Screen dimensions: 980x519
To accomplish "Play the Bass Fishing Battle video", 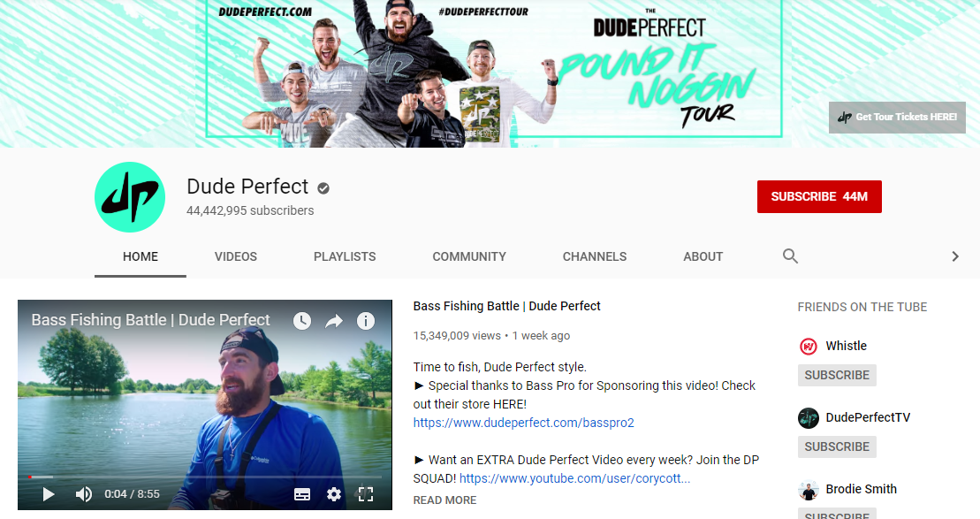I will 48,494.
